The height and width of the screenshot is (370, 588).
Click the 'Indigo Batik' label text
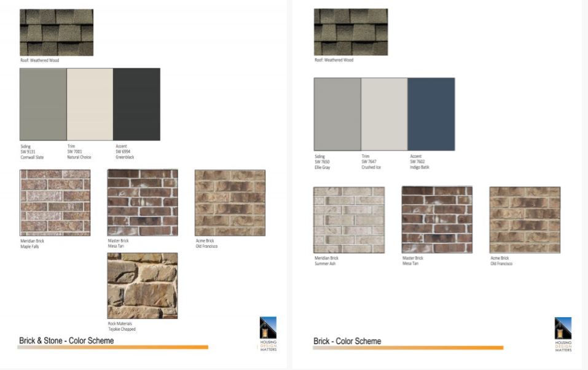(420, 167)
